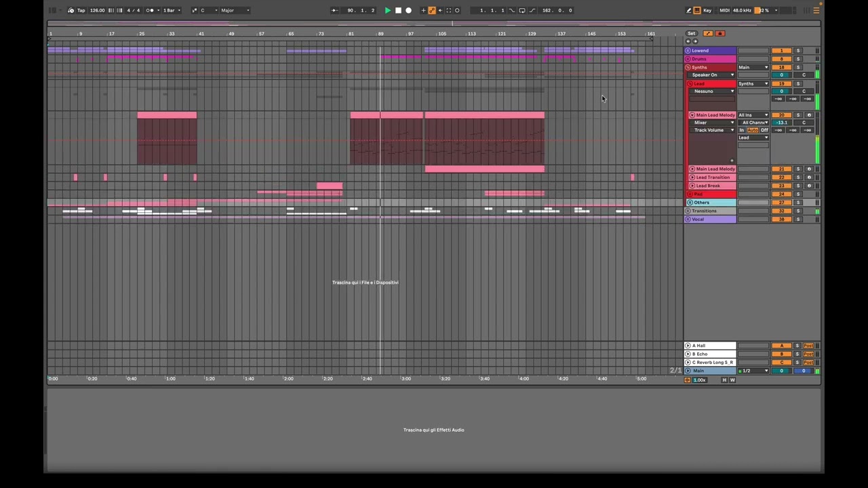Toggle the Draw Mode pencil icon
868x488 pixels.
[x=689, y=10]
